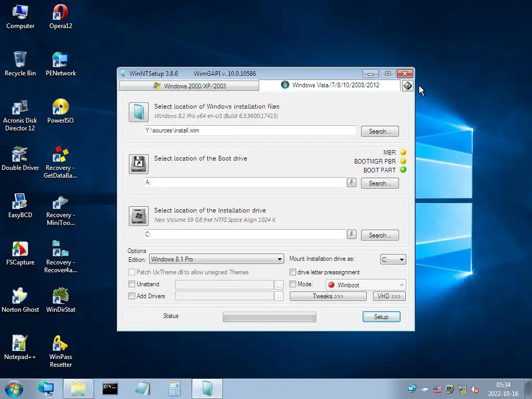
Task: Enable the Unattend checkbox
Action: pyautogui.click(x=131, y=284)
